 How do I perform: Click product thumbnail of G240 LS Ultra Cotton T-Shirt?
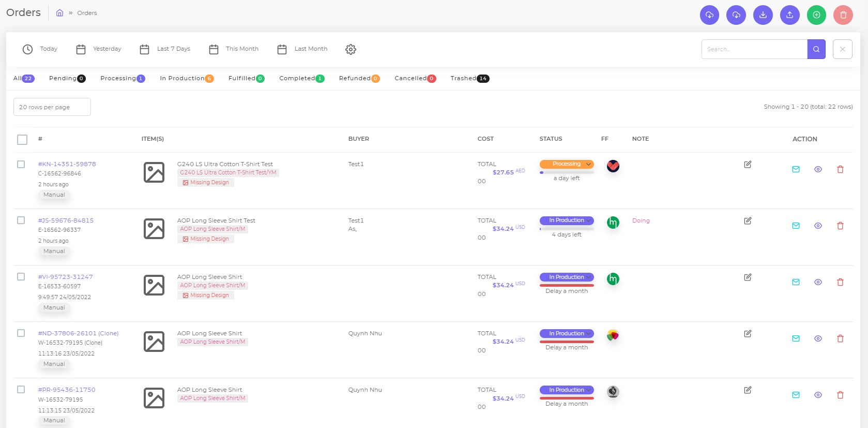[x=154, y=172]
